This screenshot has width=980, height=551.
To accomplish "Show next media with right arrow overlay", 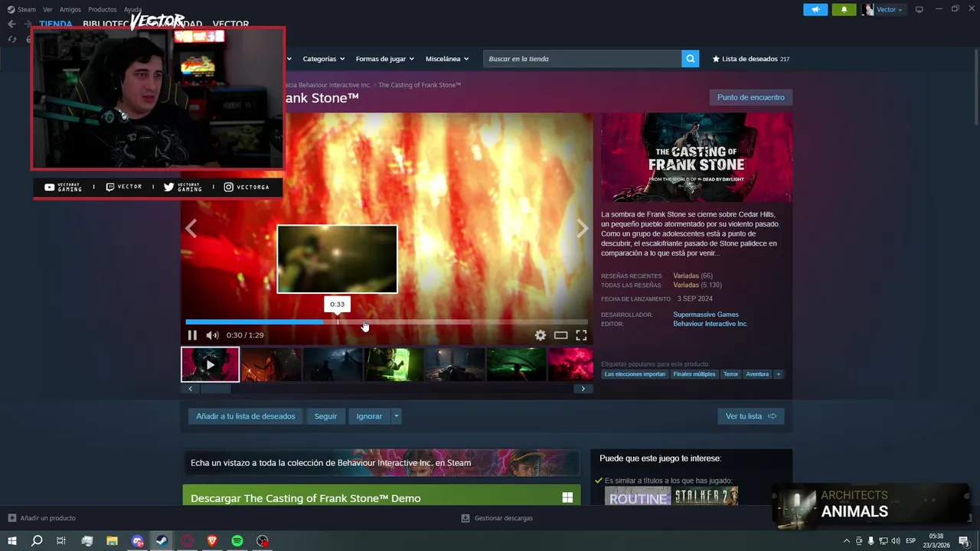I will (583, 228).
